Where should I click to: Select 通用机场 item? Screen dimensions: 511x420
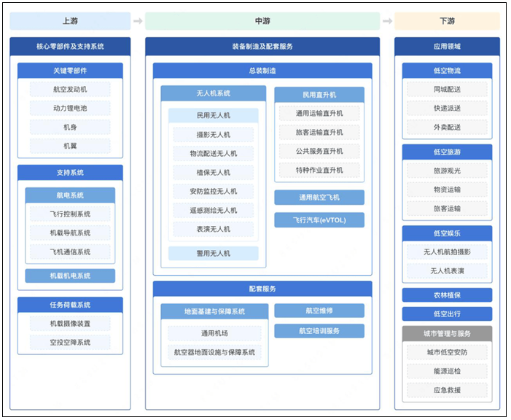(x=214, y=333)
